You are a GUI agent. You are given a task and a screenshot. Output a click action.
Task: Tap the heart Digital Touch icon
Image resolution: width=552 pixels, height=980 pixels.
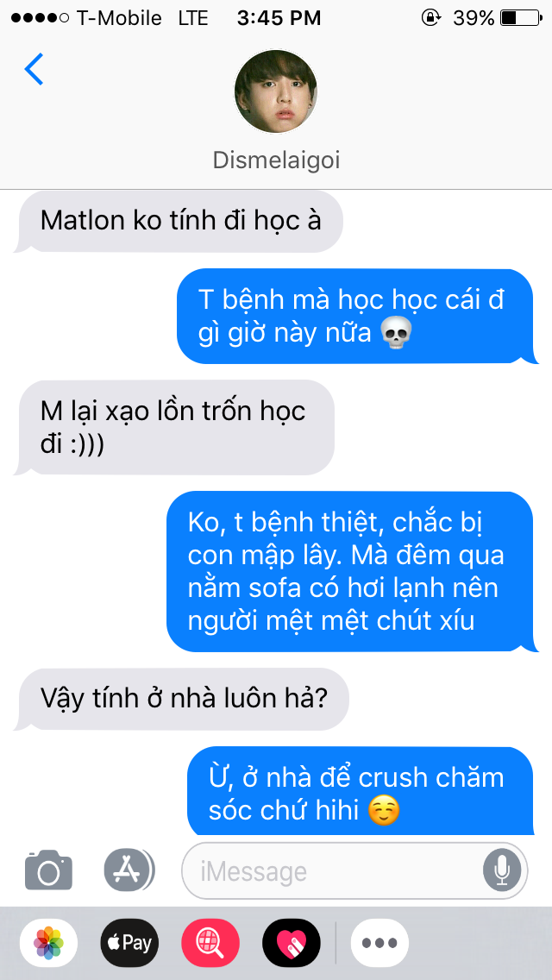pyautogui.click(x=292, y=943)
